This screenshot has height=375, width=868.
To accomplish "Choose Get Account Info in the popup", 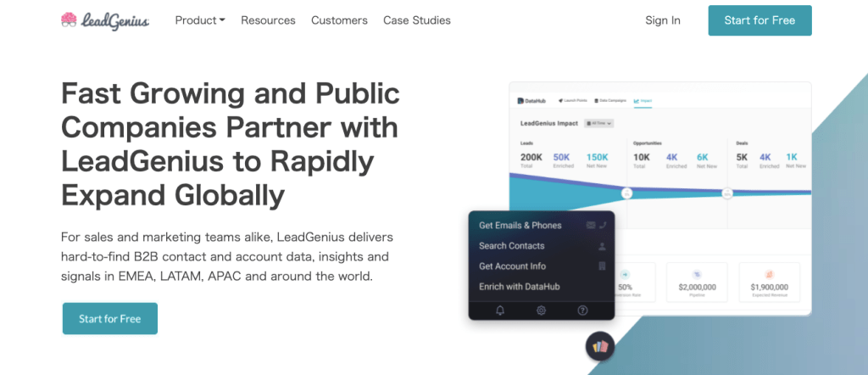I will pos(512,266).
